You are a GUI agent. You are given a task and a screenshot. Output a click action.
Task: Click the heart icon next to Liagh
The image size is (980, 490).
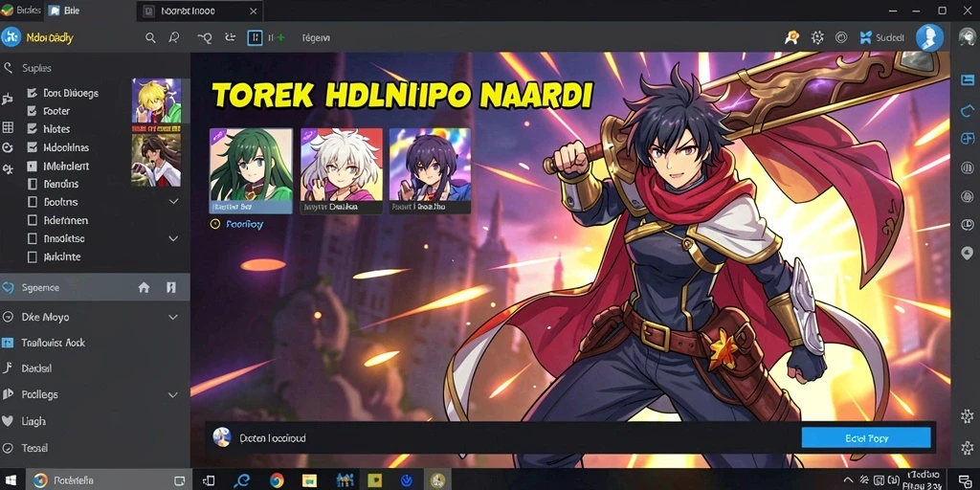click(x=8, y=421)
